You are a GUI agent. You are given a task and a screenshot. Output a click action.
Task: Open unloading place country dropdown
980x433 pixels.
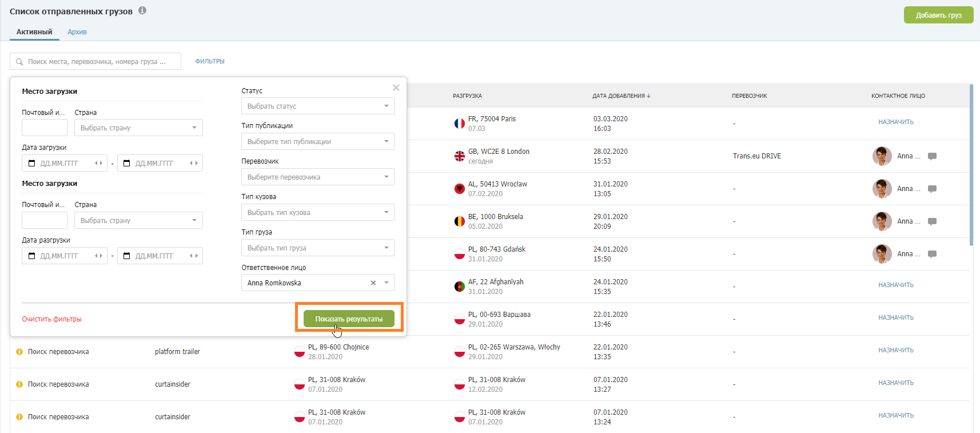[138, 221]
